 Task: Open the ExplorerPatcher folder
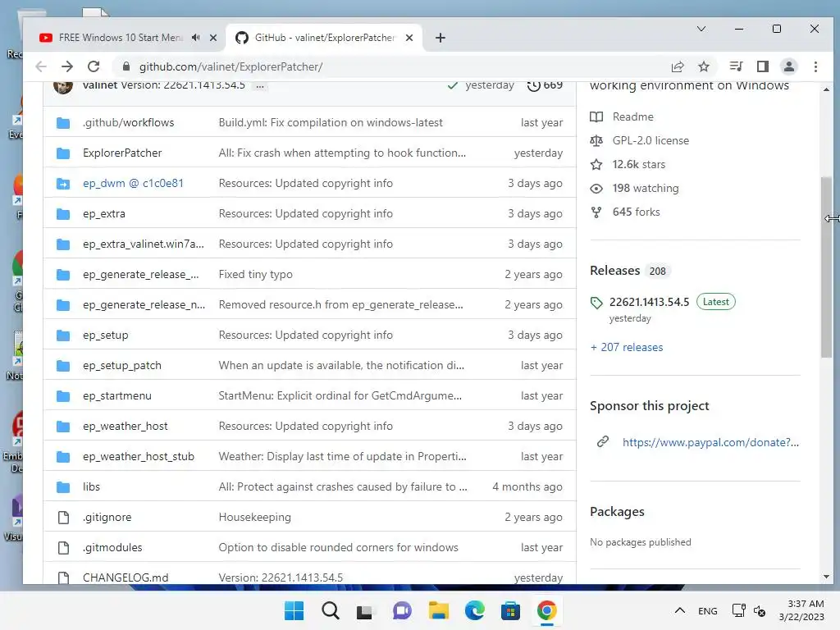click(x=122, y=153)
